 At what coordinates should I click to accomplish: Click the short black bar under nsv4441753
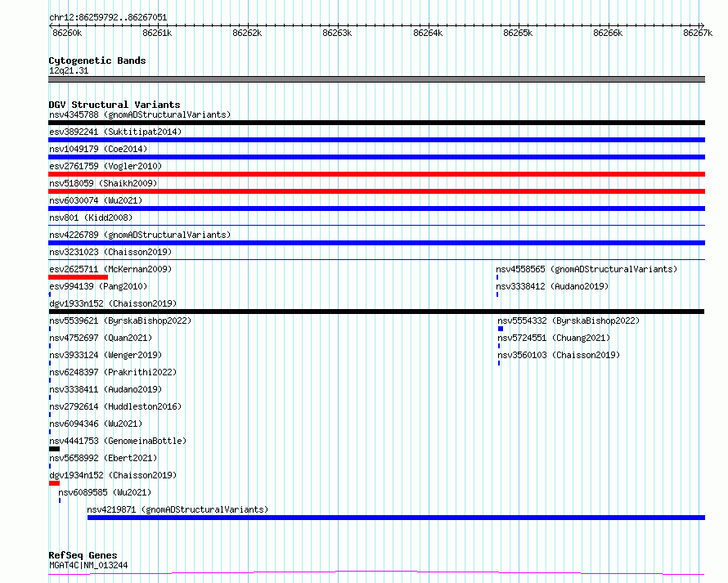pyautogui.click(x=54, y=449)
